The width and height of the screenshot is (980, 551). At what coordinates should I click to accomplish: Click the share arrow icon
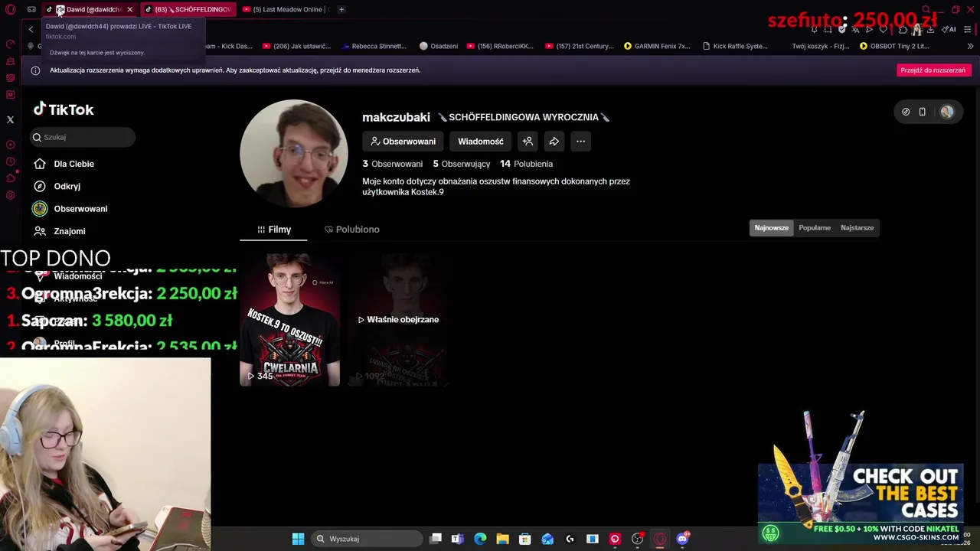[x=554, y=141]
